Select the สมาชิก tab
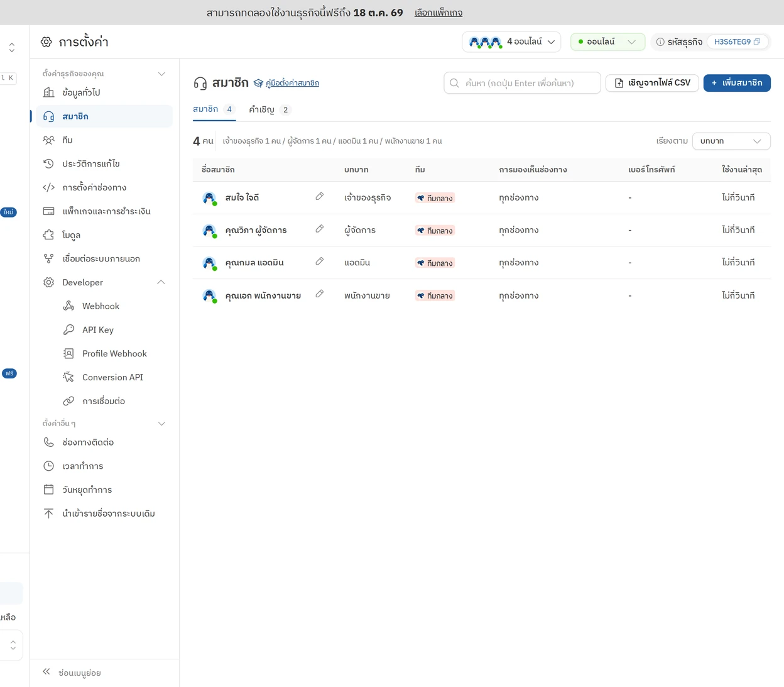784x687 pixels. click(x=214, y=109)
